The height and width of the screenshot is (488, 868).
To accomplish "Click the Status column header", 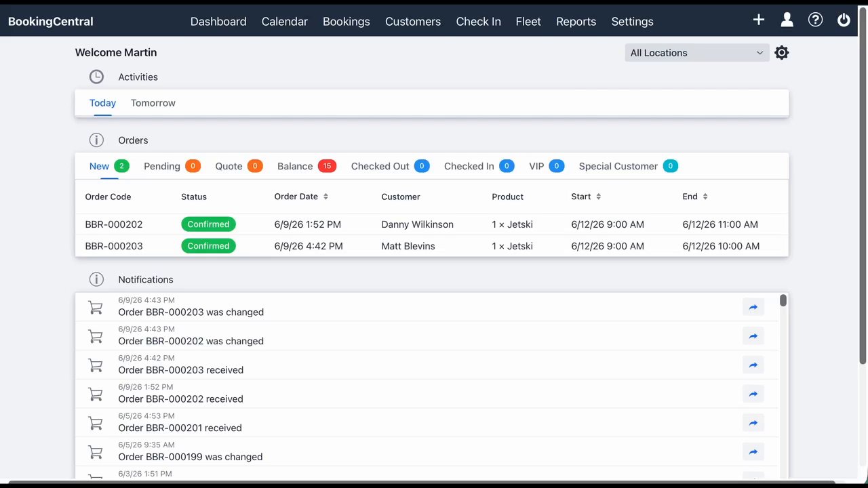I will pos(194,197).
